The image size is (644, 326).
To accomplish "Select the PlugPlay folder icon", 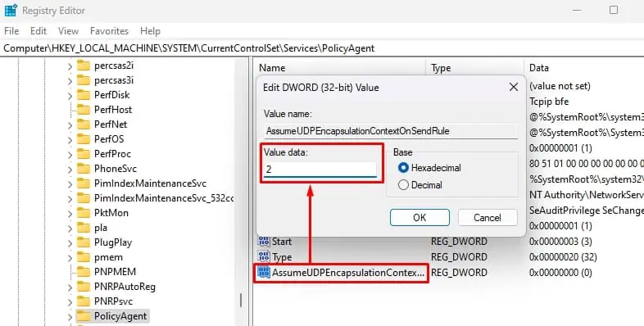I will (x=84, y=242).
